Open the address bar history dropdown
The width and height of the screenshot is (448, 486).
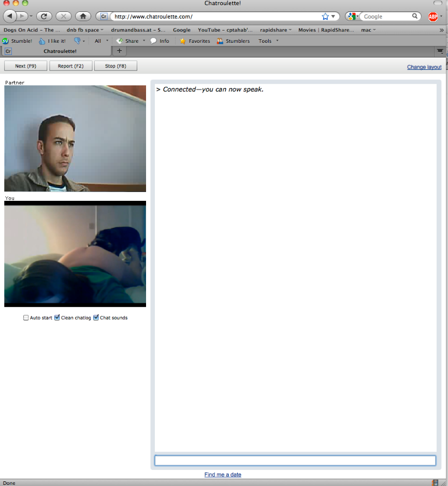point(333,17)
